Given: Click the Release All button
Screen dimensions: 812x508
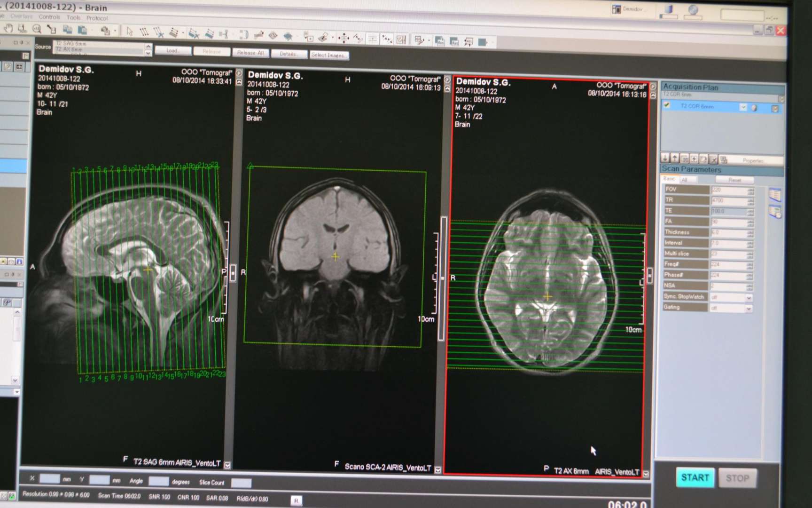Looking at the screenshot, I should point(250,53).
